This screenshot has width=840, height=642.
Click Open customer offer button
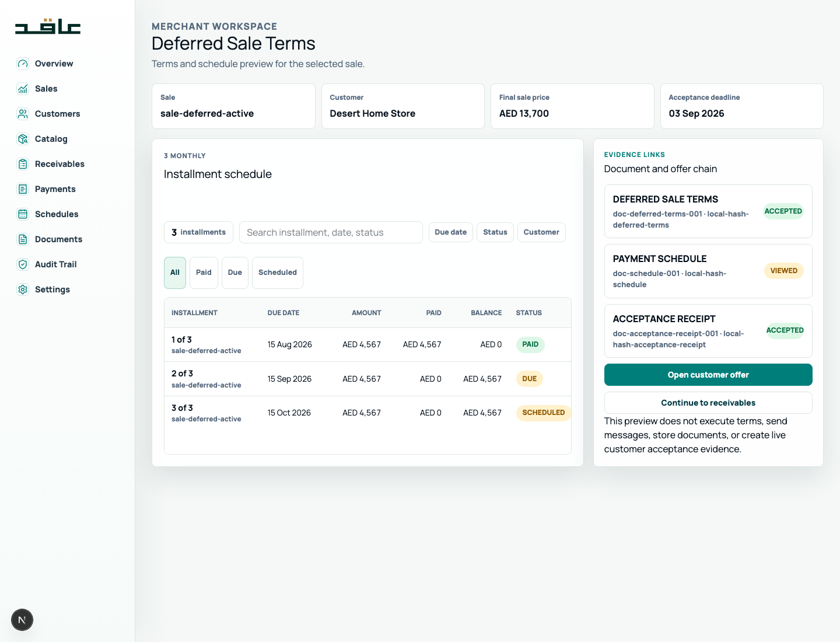[708, 375]
